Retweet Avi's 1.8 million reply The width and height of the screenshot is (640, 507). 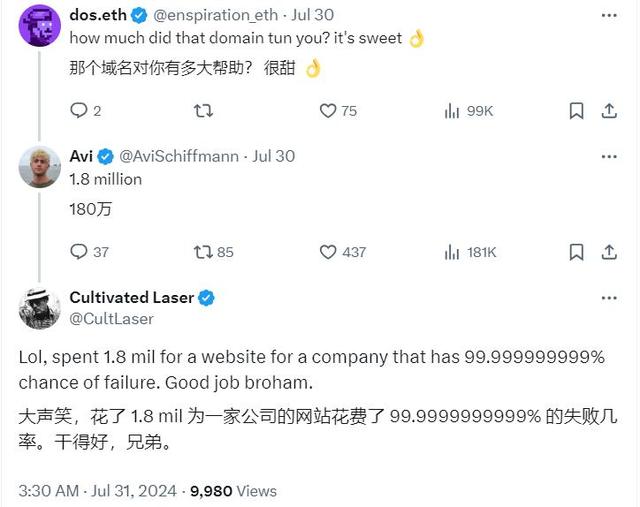203,252
